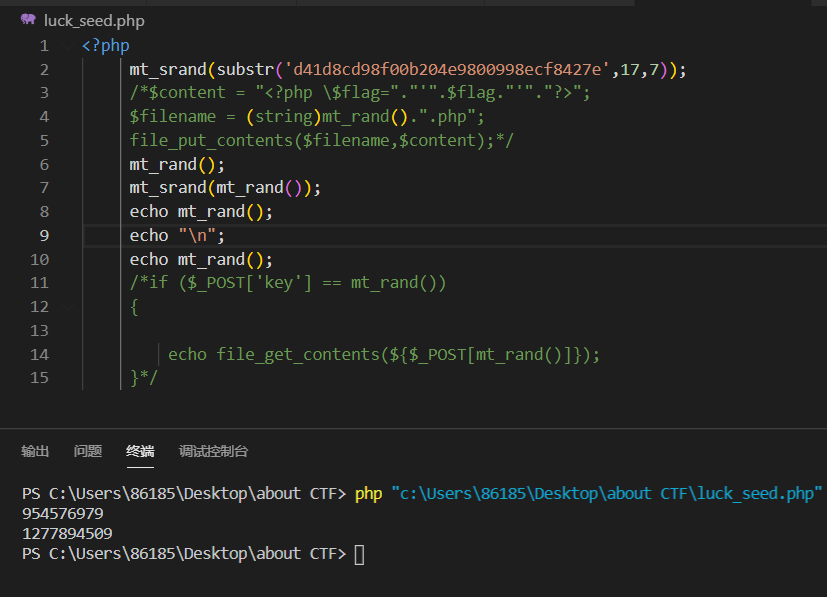Click line number 15 in the gutter
This screenshot has width=827, height=597.
(40, 378)
